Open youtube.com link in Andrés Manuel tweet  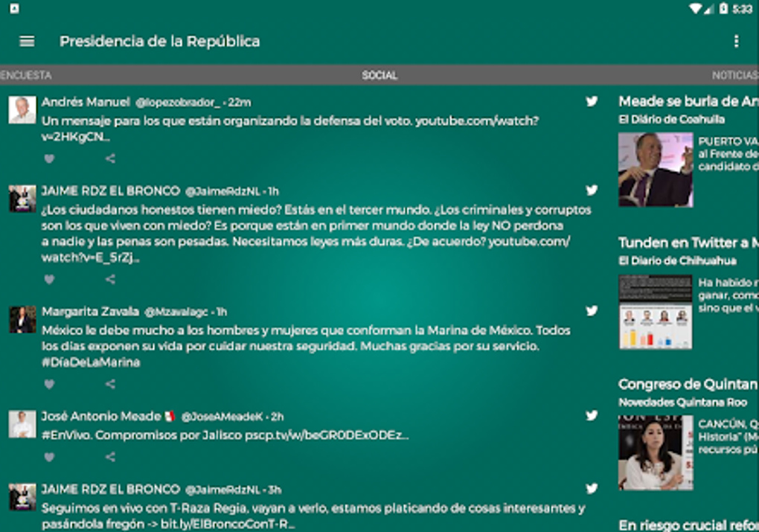coord(290,128)
